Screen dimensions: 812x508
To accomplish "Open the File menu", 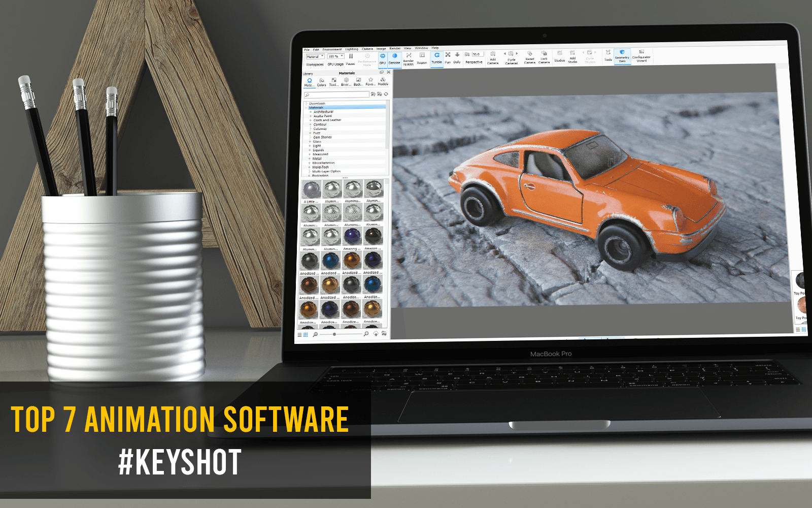I will pyautogui.click(x=307, y=50).
